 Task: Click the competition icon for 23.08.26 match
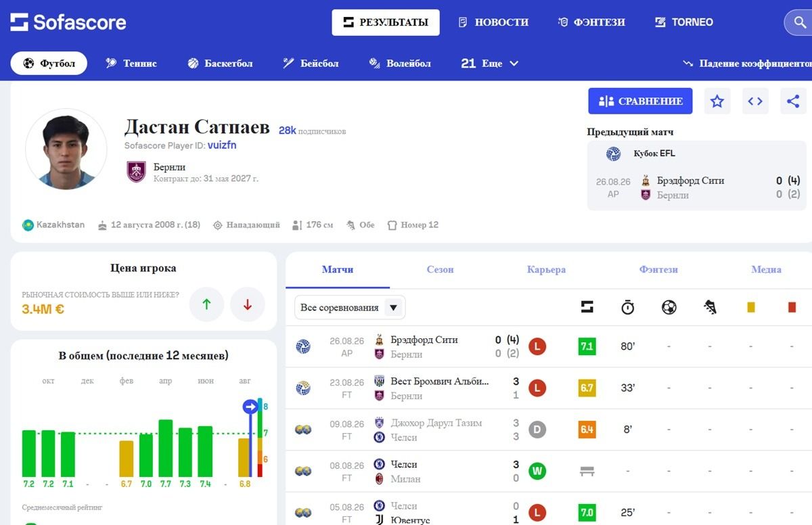[302, 388]
